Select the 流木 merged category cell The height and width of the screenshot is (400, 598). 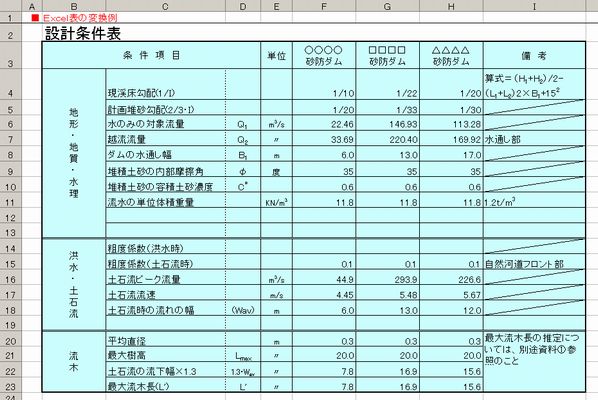pyautogui.click(x=74, y=361)
